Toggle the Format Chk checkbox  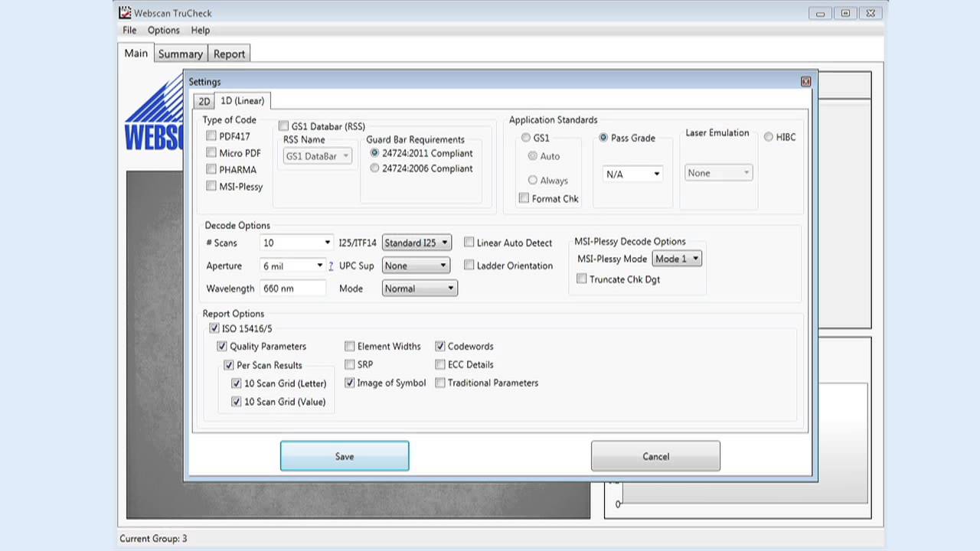(524, 198)
